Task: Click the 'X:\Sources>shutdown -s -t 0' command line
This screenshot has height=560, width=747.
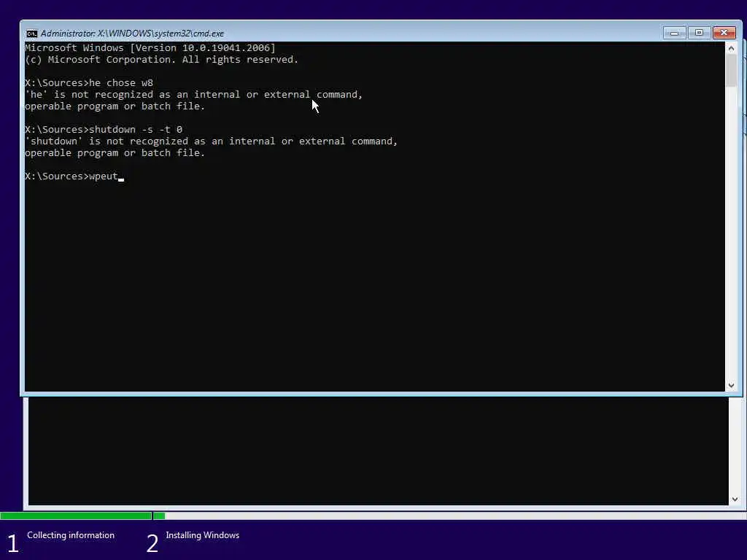Action: coord(104,130)
